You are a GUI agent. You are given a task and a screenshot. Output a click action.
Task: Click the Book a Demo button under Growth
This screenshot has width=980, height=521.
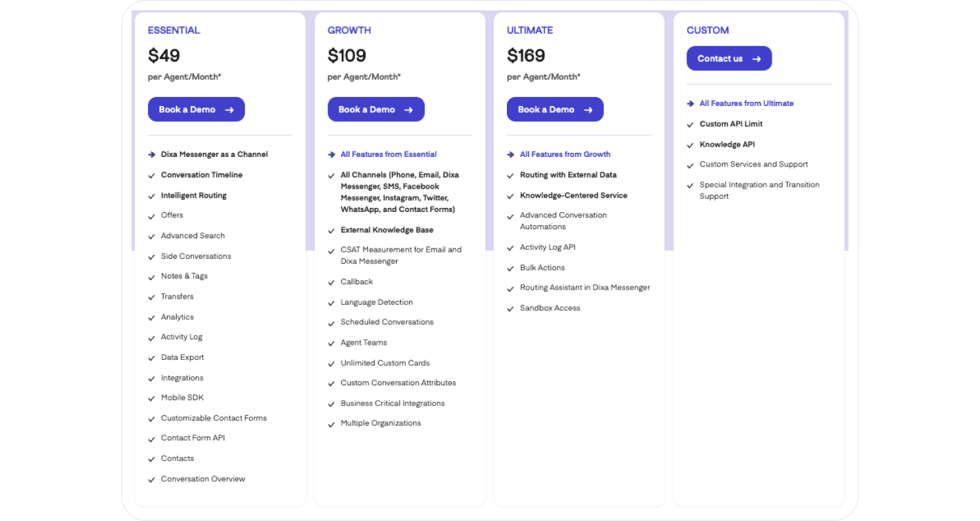pos(376,109)
